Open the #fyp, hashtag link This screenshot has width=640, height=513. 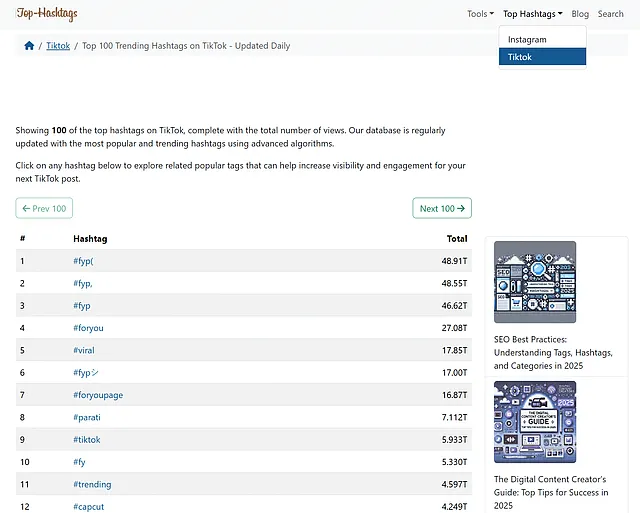point(83,283)
